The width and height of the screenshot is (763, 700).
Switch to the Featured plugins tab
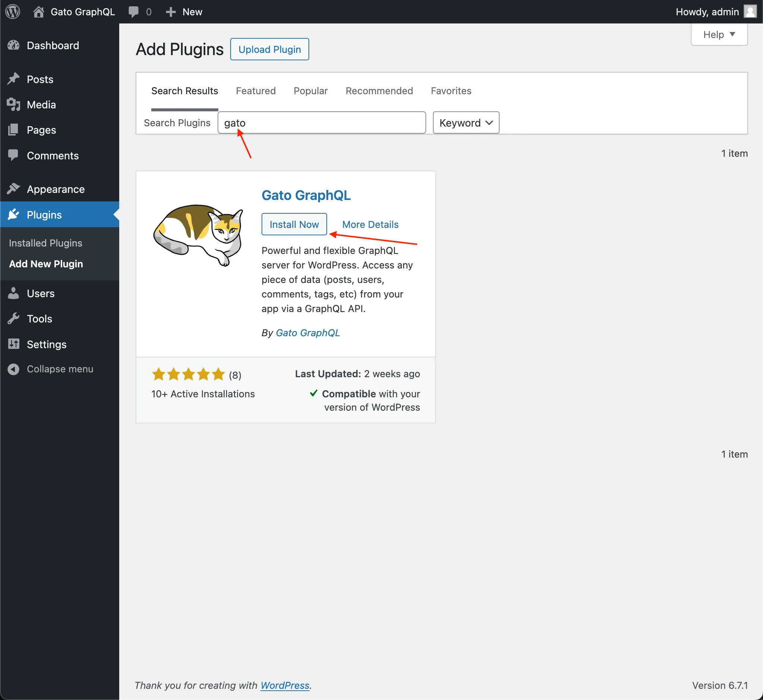256,91
